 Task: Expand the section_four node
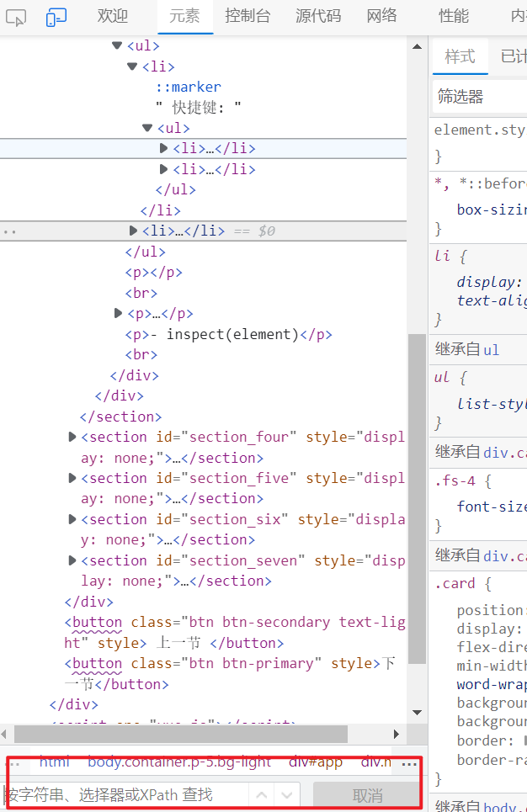72,437
